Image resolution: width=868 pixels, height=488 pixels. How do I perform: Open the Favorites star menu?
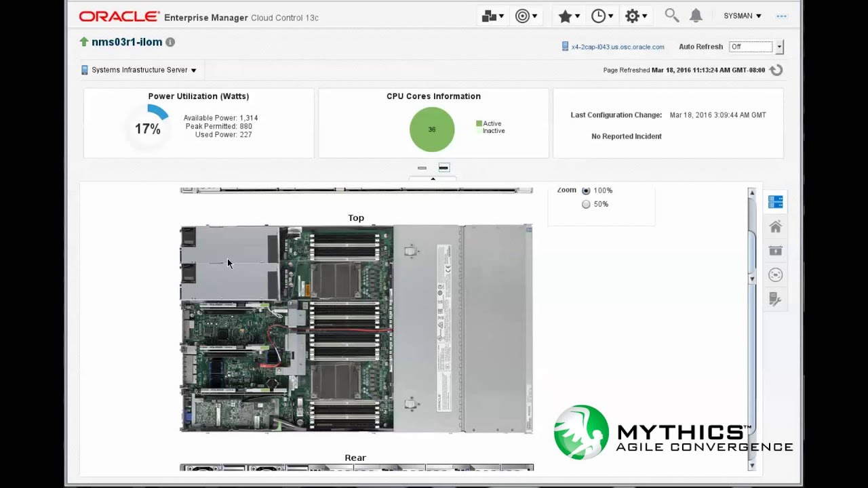pyautogui.click(x=568, y=16)
